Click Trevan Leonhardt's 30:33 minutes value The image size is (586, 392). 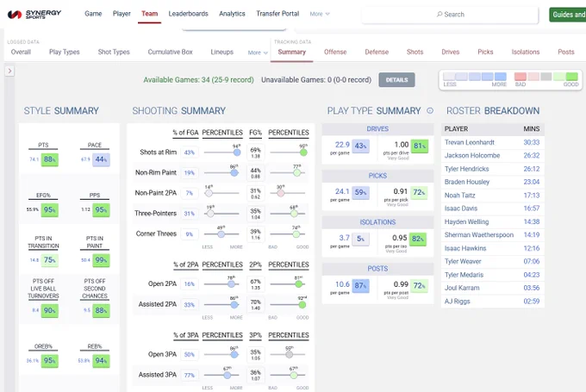coord(532,142)
